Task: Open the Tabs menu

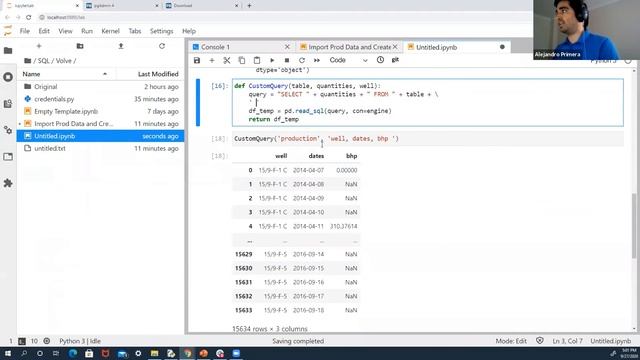Action: [x=135, y=31]
